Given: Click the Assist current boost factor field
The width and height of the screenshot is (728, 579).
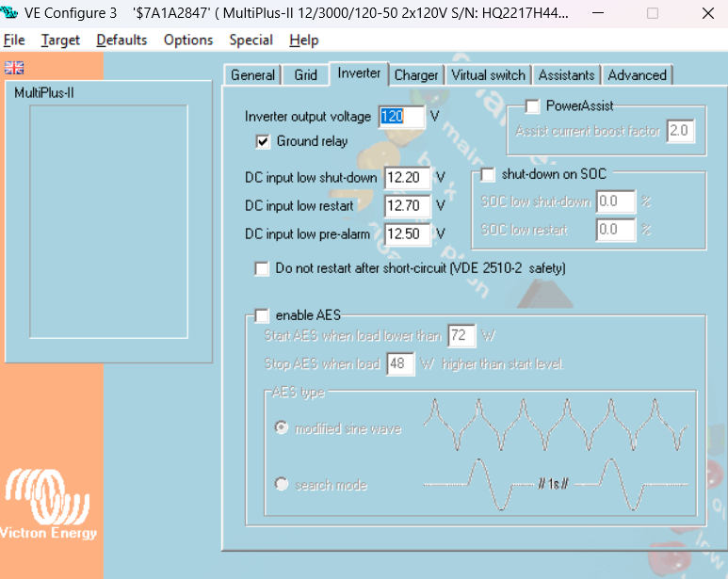Looking at the screenshot, I should 681,131.
